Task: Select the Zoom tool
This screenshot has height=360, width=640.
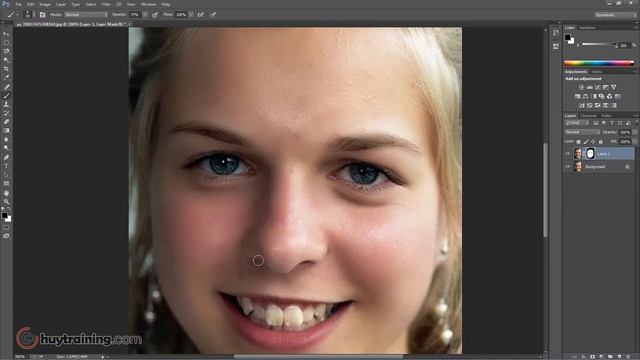Action: (x=6, y=201)
